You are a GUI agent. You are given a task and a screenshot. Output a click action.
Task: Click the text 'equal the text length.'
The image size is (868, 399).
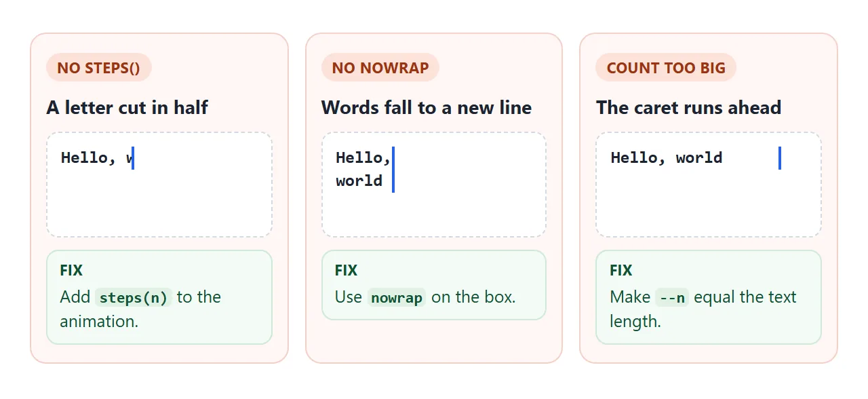pos(703,309)
